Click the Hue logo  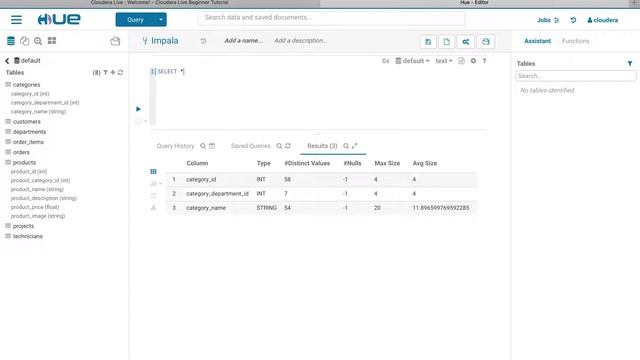coord(59,19)
